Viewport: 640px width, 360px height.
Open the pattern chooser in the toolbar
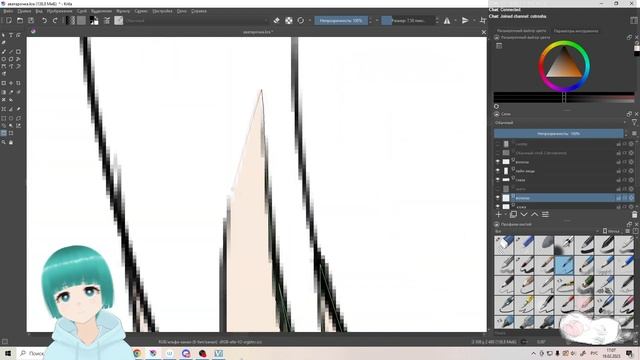[x=81, y=20]
